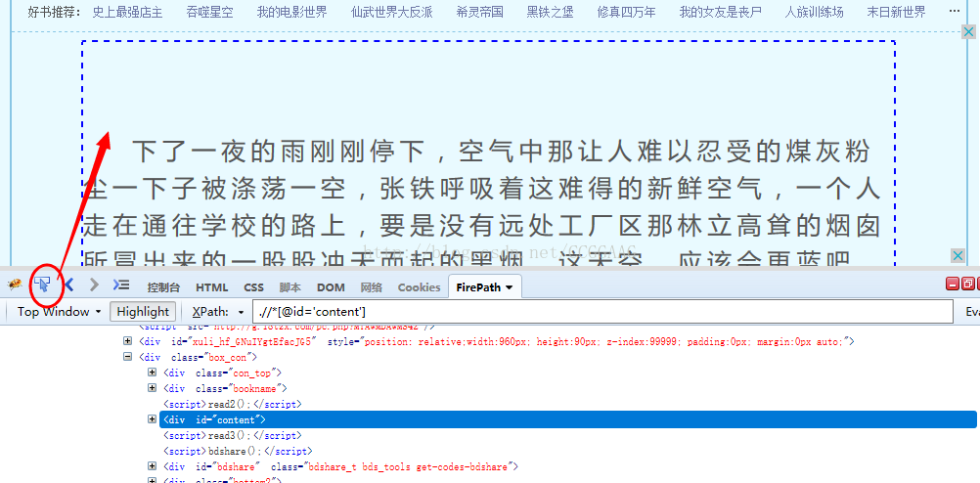Close the lower ad with X icon
The height and width of the screenshot is (483, 980).
click(958, 255)
